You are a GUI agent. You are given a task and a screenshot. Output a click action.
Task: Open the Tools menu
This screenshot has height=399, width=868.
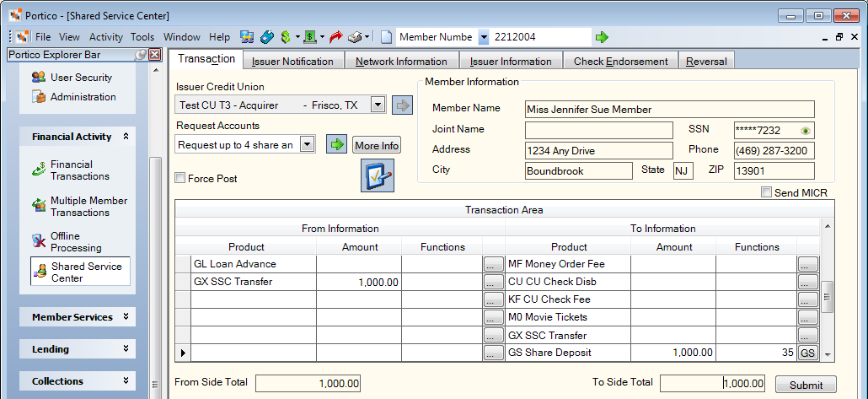pos(142,37)
